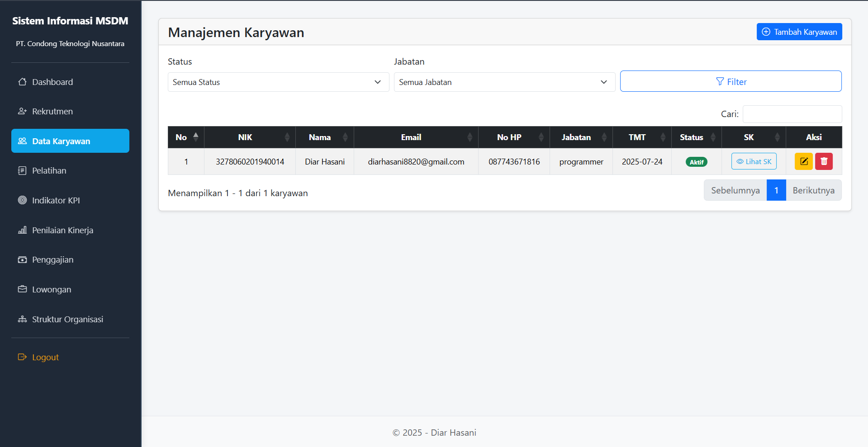Image resolution: width=868 pixels, height=447 pixels.
Task: Select Lowongan in the sidebar
Action: pos(51,289)
